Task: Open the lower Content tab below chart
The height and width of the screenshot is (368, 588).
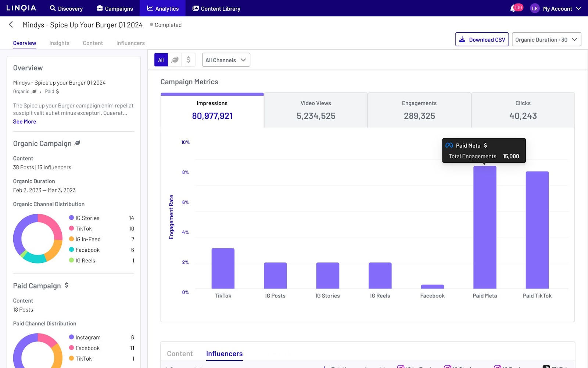Action: coord(180,354)
